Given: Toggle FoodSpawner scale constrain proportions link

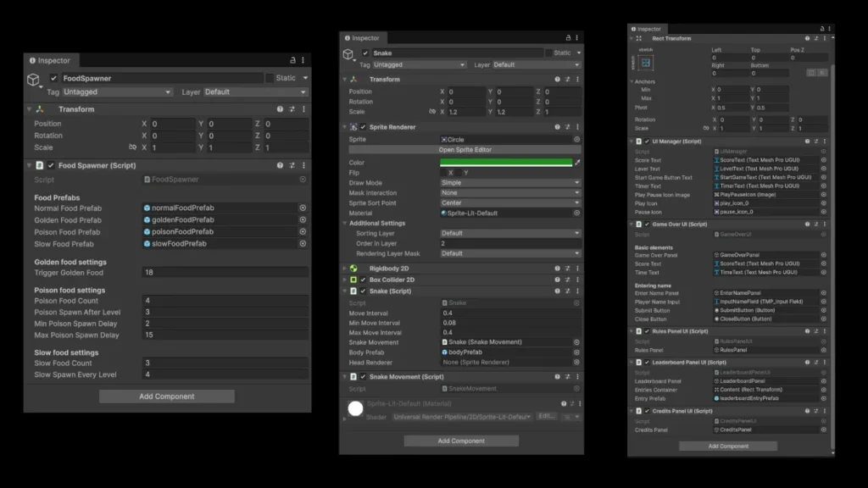Looking at the screenshot, I should tap(132, 147).
